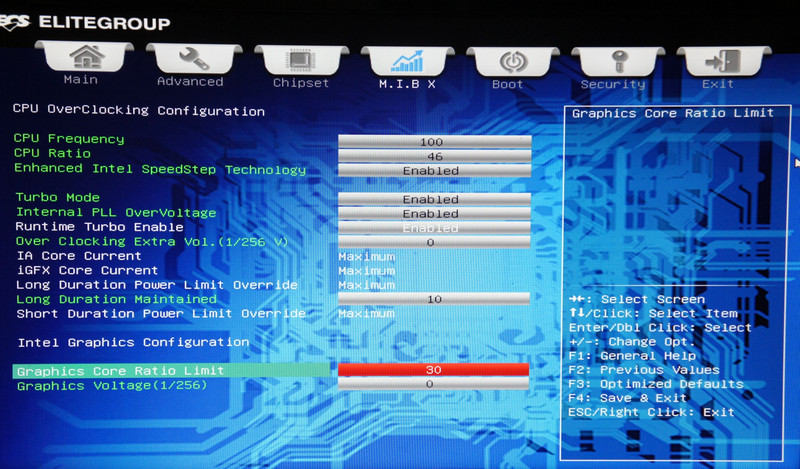This screenshot has height=469, width=800.
Task: Click iGFX Core Current Maximum value
Action: point(366,270)
